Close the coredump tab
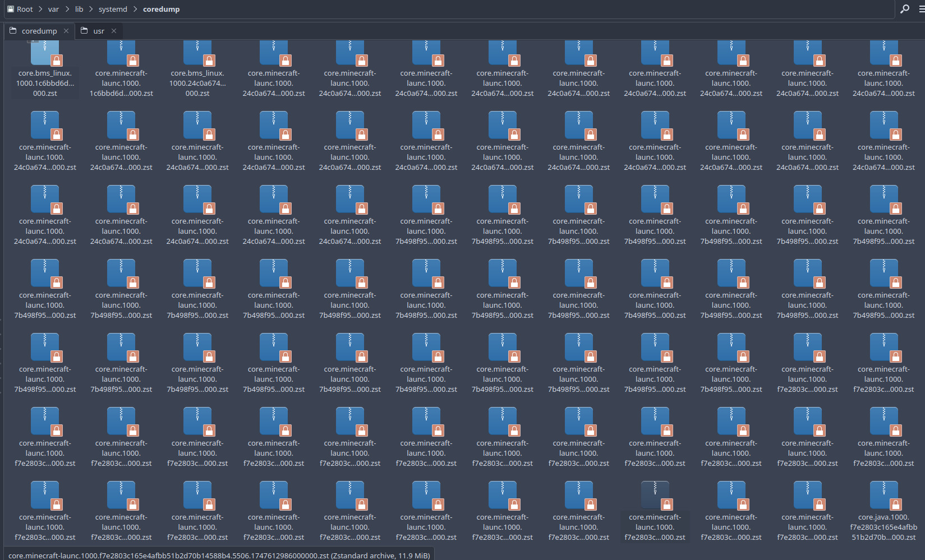The image size is (925, 560). click(66, 31)
